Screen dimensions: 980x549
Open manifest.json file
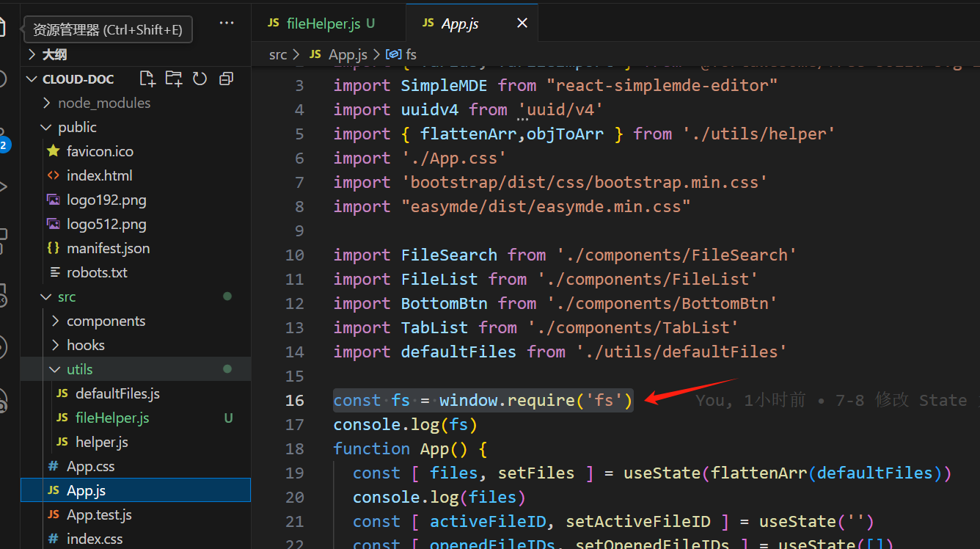pyautogui.click(x=136, y=248)
